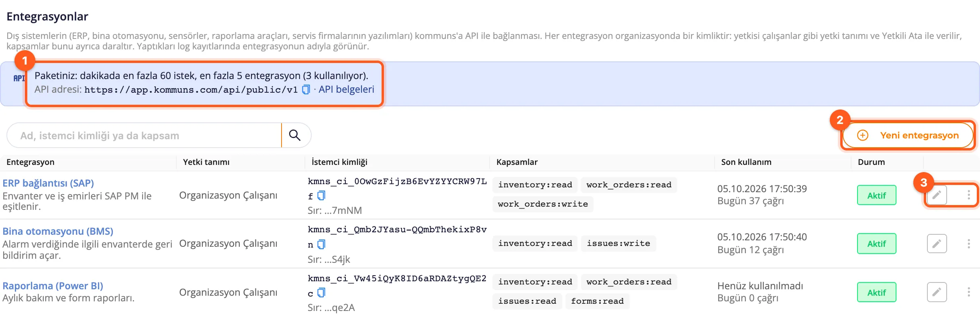Open Bina otomasyonu (BMS) integration
Viewport: 980px width, 325px height.
[x=58, y=231]
